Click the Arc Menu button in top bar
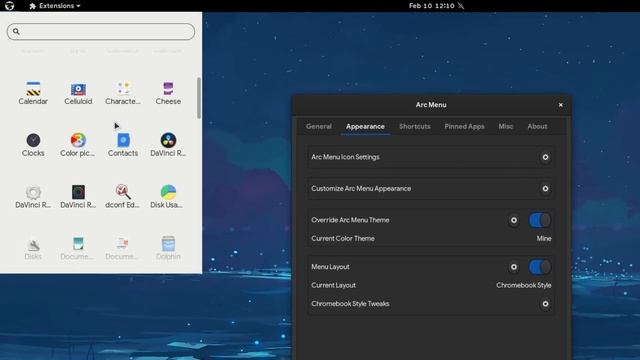Screen dimensions: 640x360 click(9, 6)
